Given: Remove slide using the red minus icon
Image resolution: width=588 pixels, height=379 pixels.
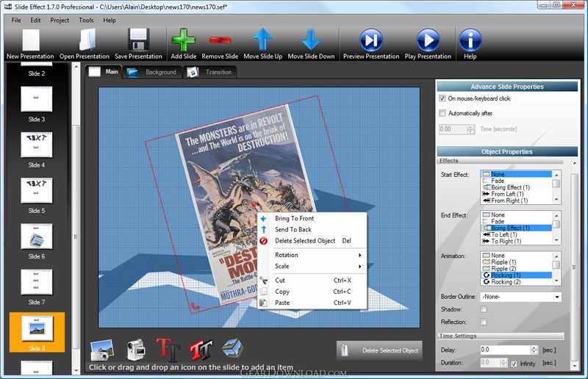Looking at the screenshot, I should 220,40.
